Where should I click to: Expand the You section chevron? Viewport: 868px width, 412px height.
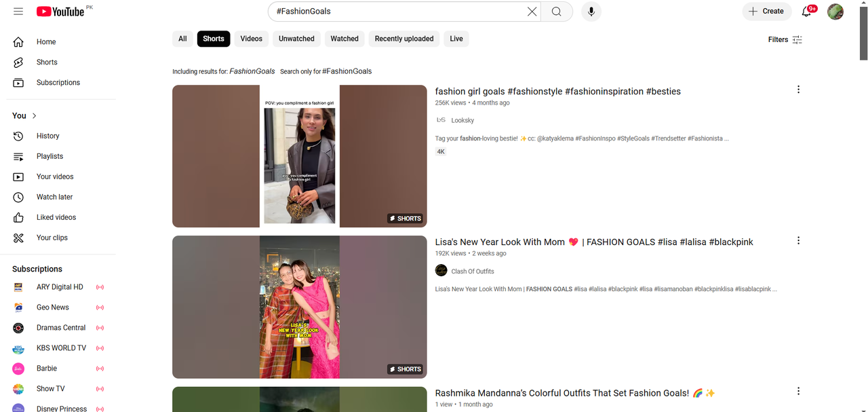[x=35, y=116]
